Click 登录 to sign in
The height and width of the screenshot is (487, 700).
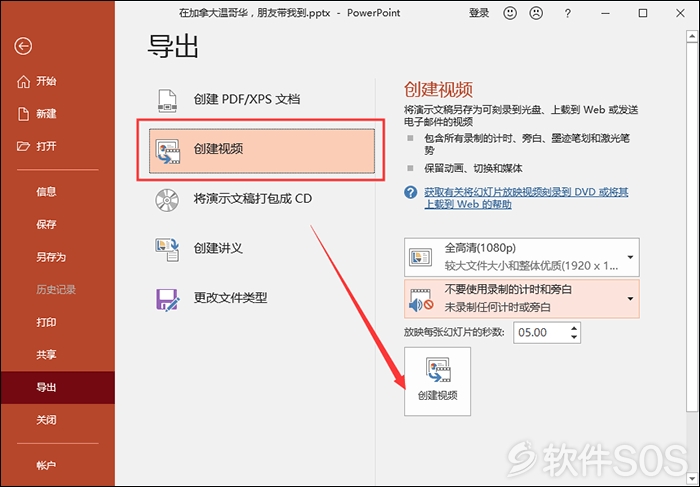tap(479, 13)
